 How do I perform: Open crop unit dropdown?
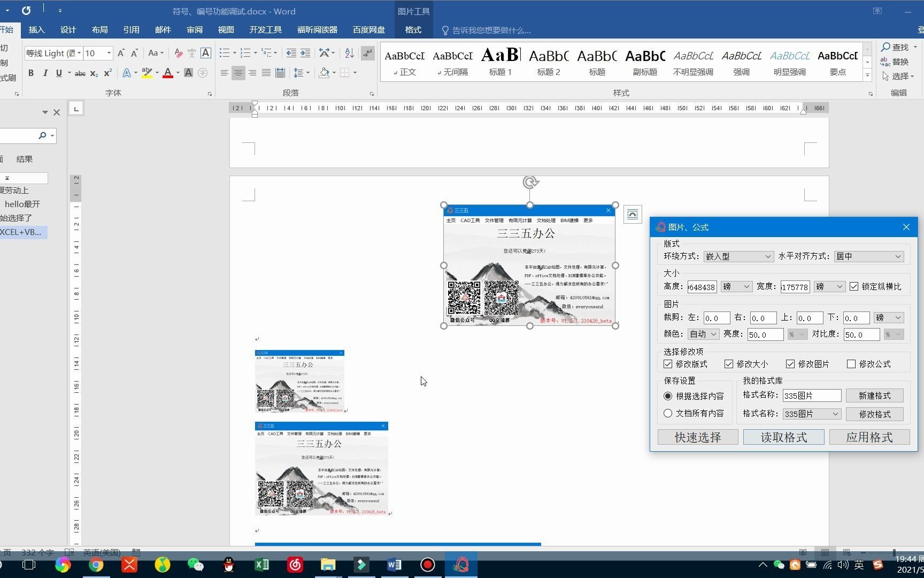point(889,317)
